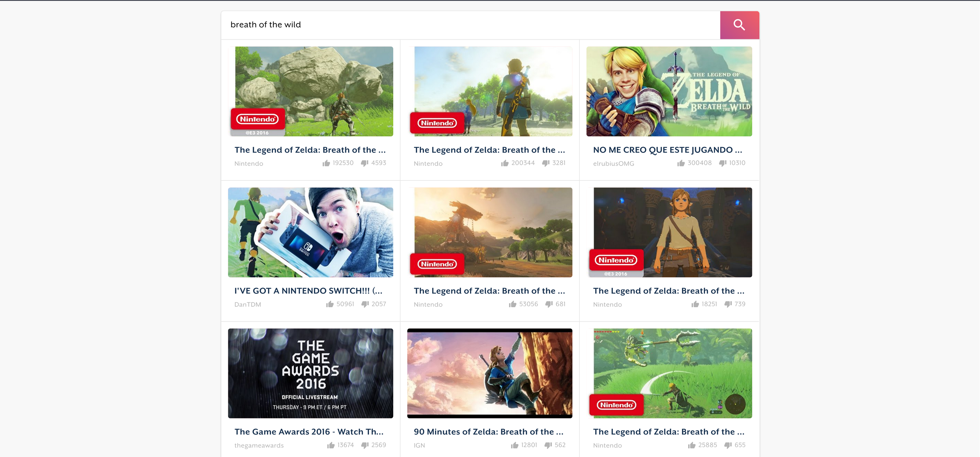This screenshot has width=980, height=457.
Task: Click 'I'VE GOT A NINTENDO SWITCH!!!' title
Action: [308, 291]
